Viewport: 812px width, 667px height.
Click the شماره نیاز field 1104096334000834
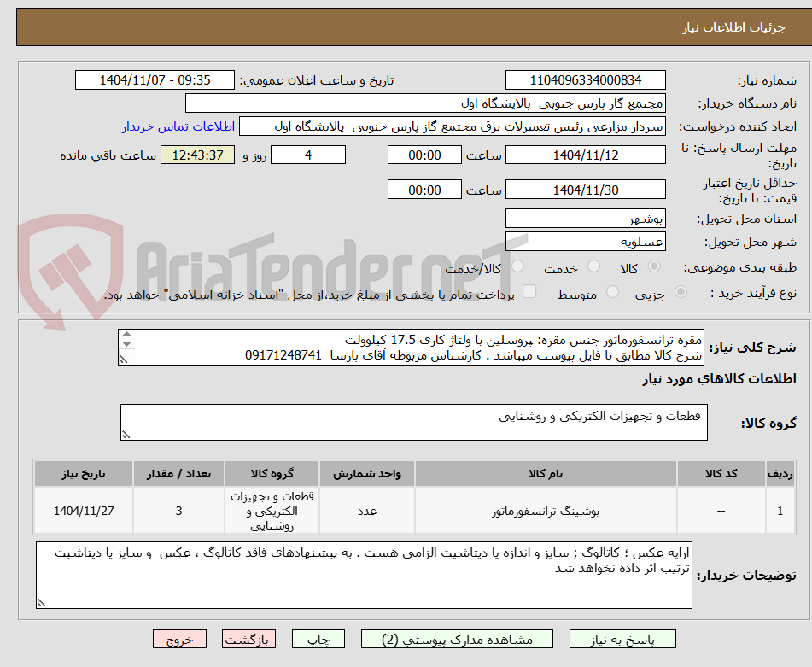(x=585, y=80)
